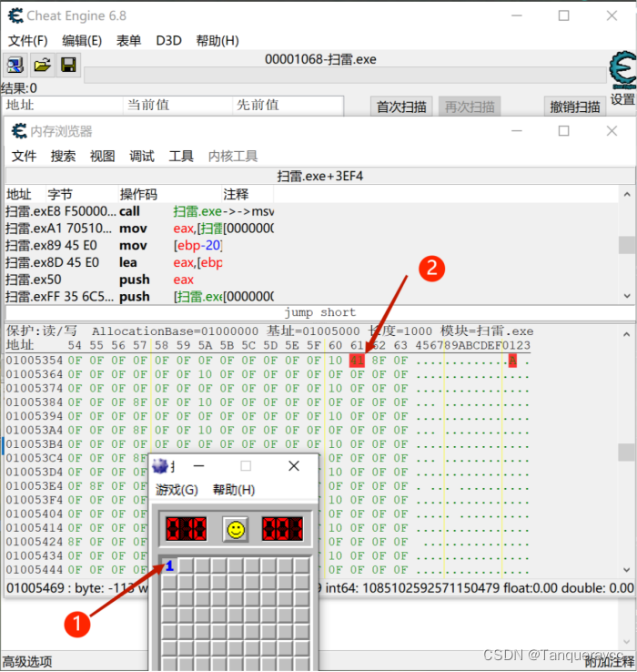Click the 地址 column header in results list

pyautogui.click(x=64, y=105)
